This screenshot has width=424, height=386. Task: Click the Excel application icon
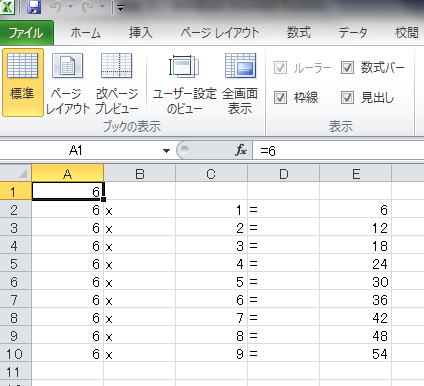[7, 7]
